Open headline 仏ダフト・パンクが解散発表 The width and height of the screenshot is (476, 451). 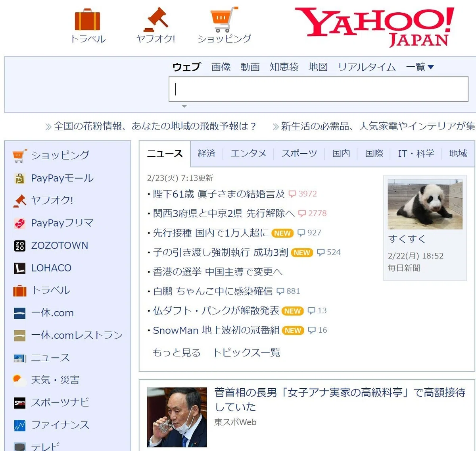[216, 311]
